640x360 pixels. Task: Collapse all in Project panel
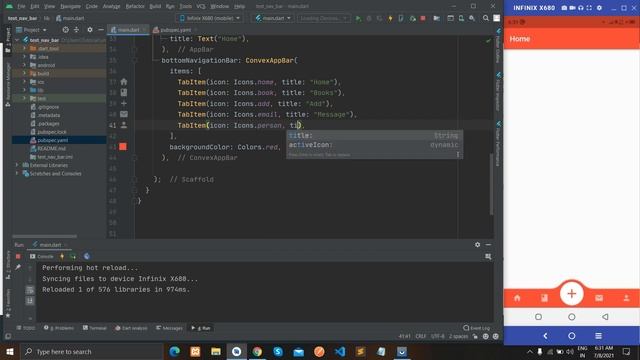(76, 30)
